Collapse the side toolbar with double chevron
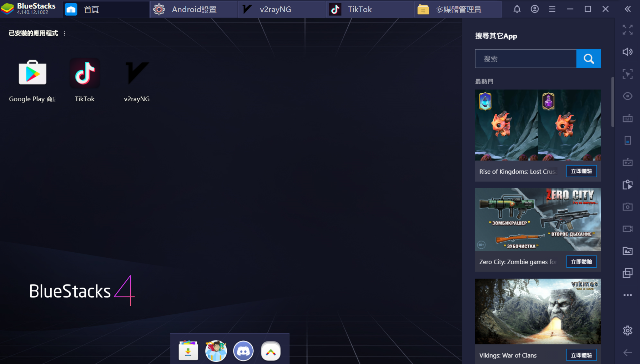640x364 pixels. point(628,9)
